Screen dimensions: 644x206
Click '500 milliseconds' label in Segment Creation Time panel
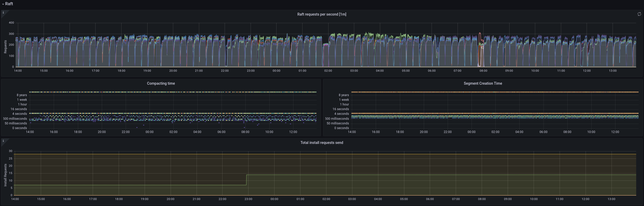(x=337, y=119)
